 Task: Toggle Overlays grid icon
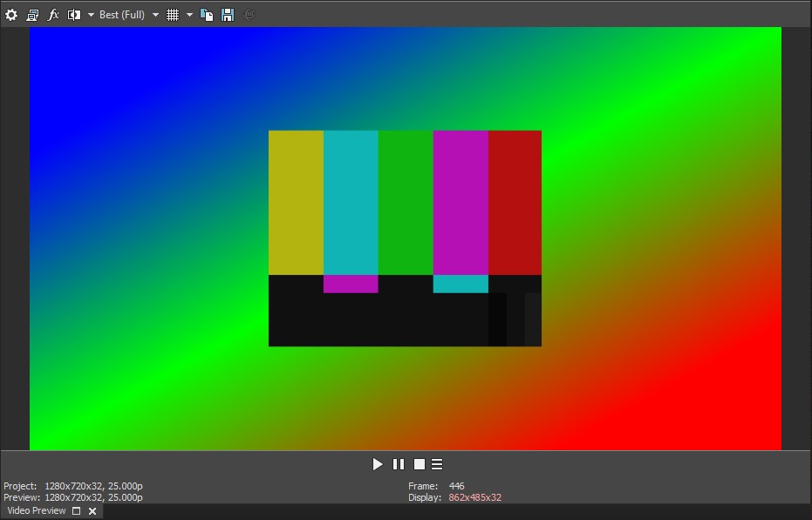click(173, 15)
